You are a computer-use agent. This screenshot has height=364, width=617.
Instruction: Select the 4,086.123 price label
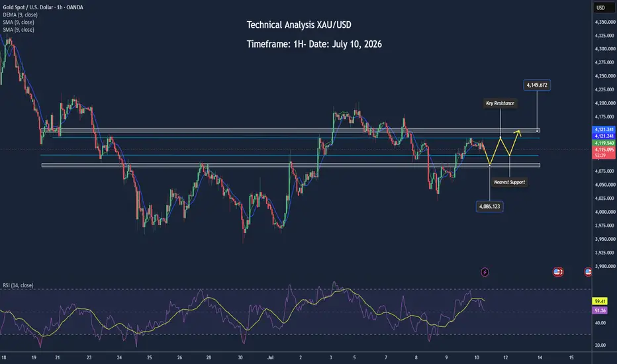489,206
